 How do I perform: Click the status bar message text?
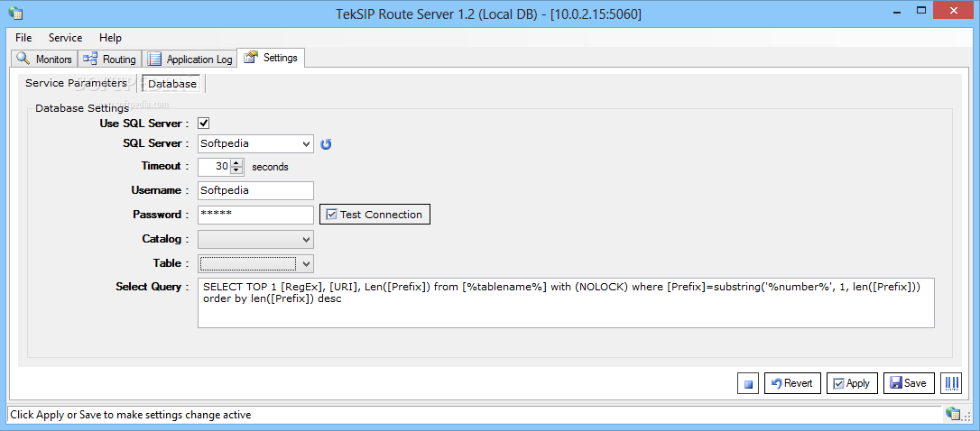(131, 414)
